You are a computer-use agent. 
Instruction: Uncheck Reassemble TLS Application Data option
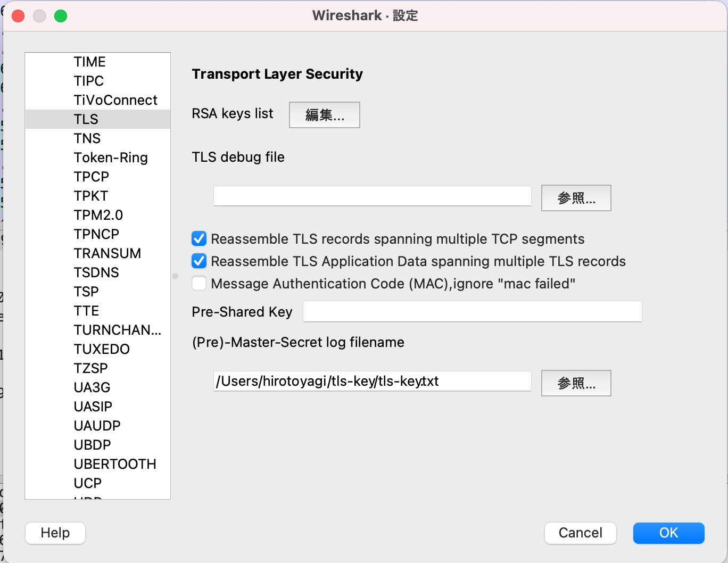199,261
